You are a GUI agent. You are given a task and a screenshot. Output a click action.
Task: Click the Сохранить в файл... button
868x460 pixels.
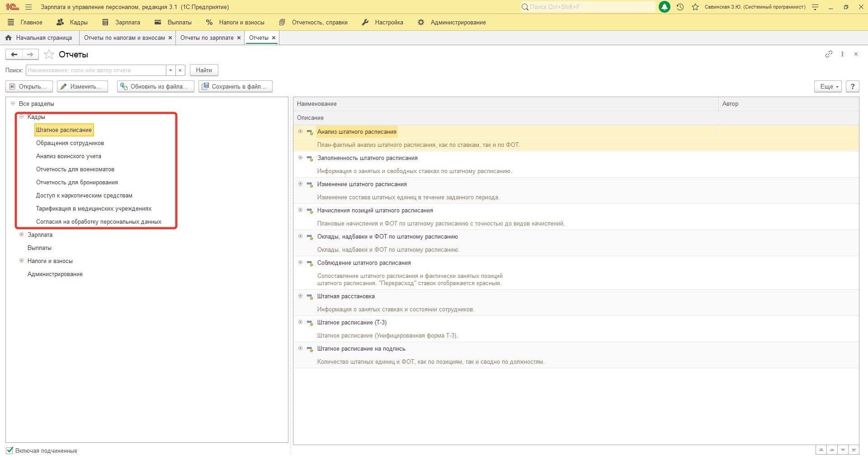tap(236, 86)
